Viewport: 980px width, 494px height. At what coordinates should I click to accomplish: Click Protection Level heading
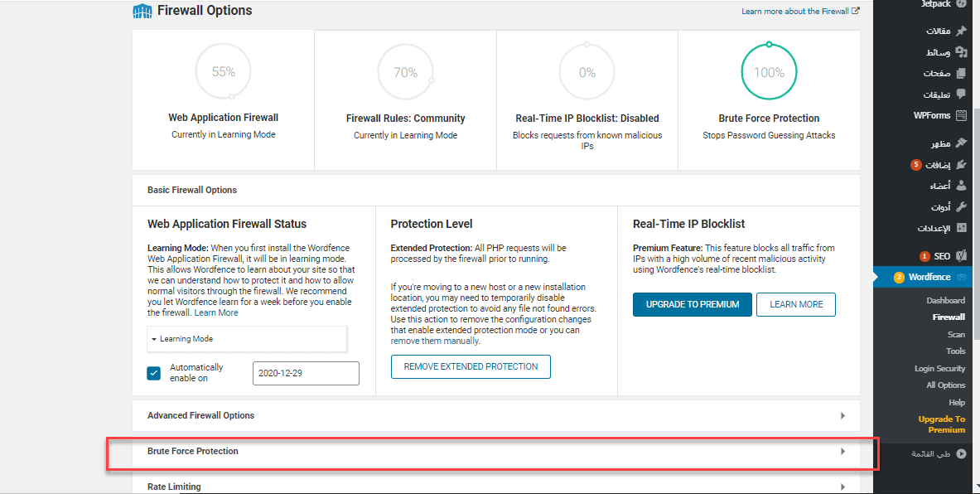click(x=432, y=224)
